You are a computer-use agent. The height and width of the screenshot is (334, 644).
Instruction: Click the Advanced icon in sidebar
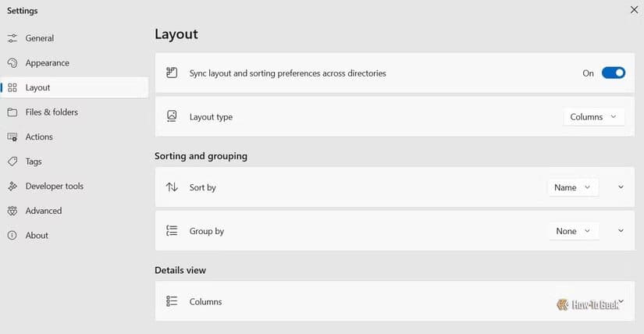[x=12, y=211]
